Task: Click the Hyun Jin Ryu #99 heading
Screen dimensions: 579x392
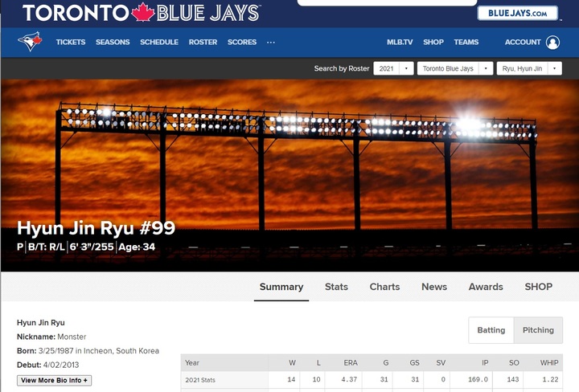Action: (96, 228)
